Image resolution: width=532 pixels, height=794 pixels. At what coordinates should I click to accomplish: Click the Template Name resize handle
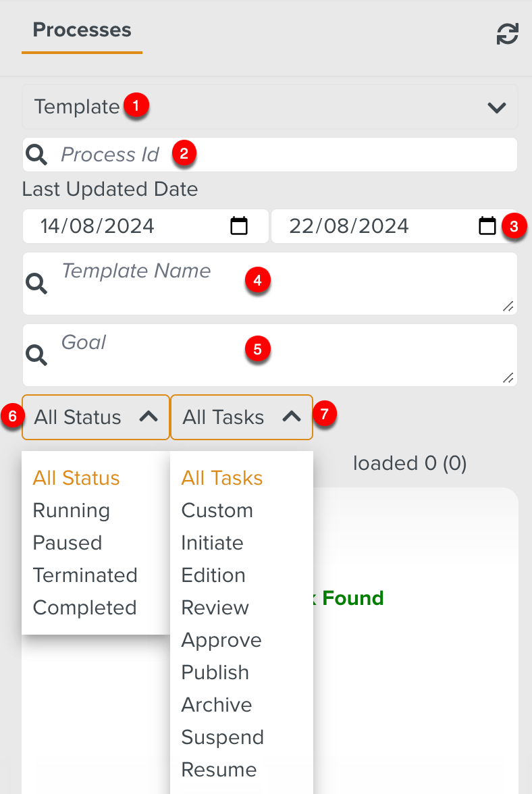pyautogui.click(x=508, y=307)
